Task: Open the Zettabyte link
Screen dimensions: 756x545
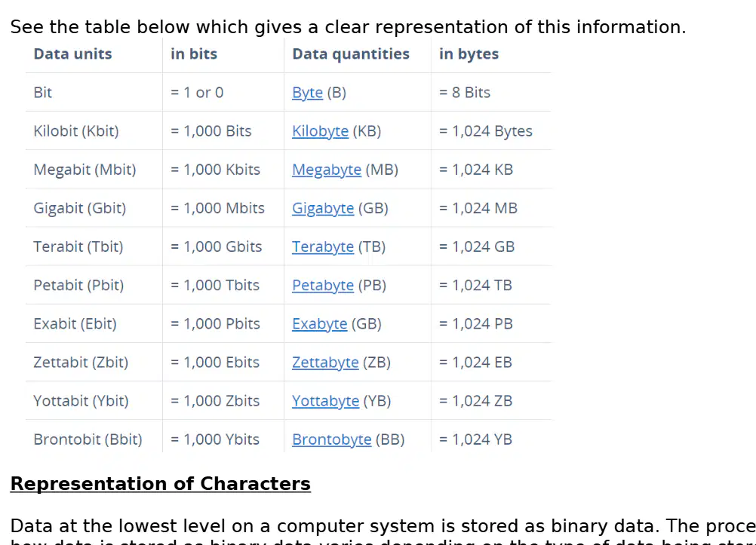Action: pyautogui.click(x=325, y=363)
